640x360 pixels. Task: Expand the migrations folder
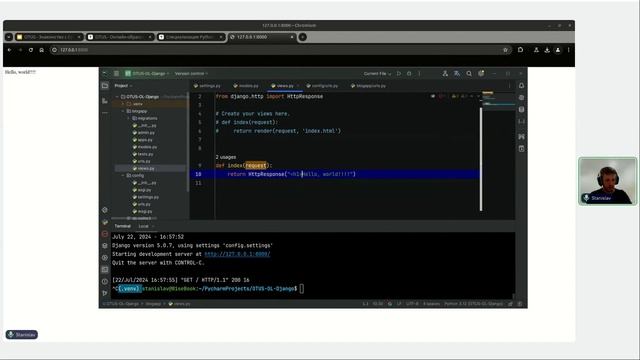pos(128,118)
